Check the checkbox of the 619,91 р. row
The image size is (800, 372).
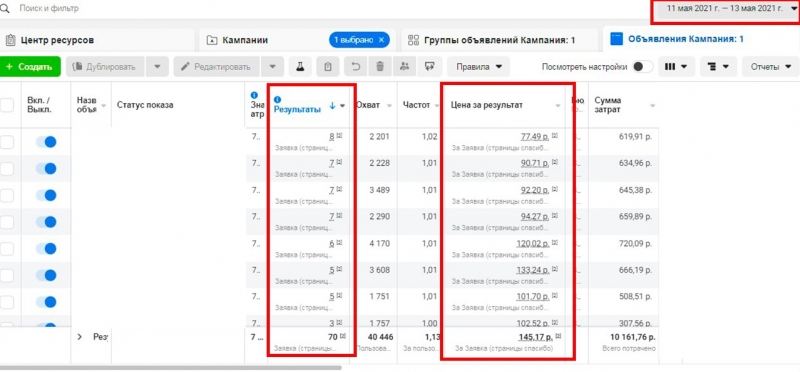point(7,142)
